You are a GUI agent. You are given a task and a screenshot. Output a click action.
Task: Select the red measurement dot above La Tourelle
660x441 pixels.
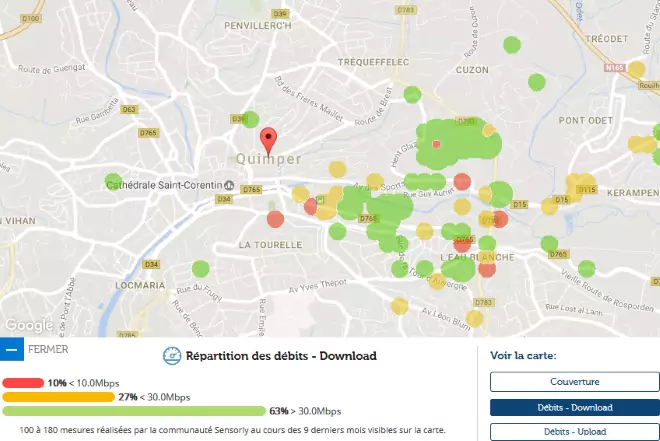pos(276,219)
